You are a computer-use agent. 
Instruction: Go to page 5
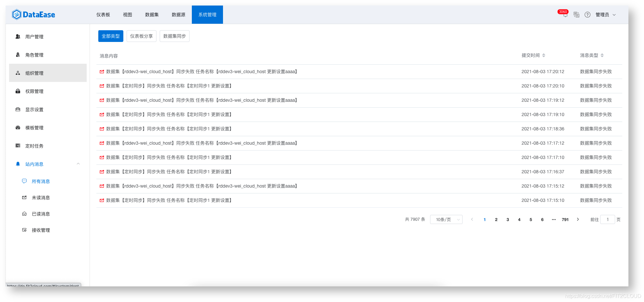[x=531, y=219]
